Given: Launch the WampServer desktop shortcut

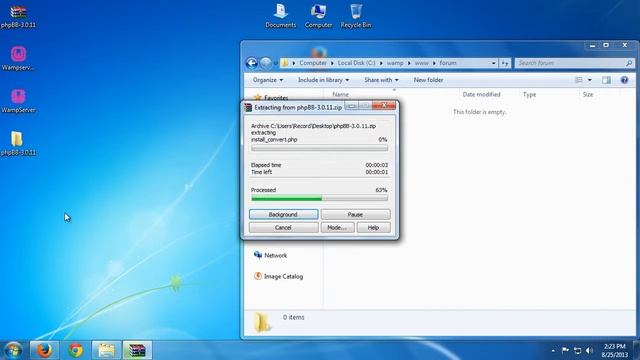Looking at the screenshot, I should click(x=18, y=101).
